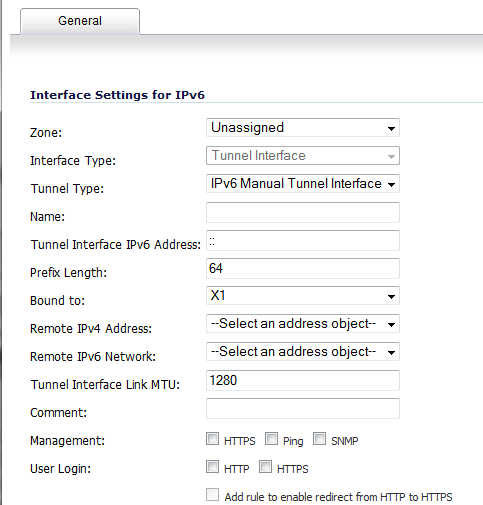Check the HTTPS User Login checkbox

[265, 467]
